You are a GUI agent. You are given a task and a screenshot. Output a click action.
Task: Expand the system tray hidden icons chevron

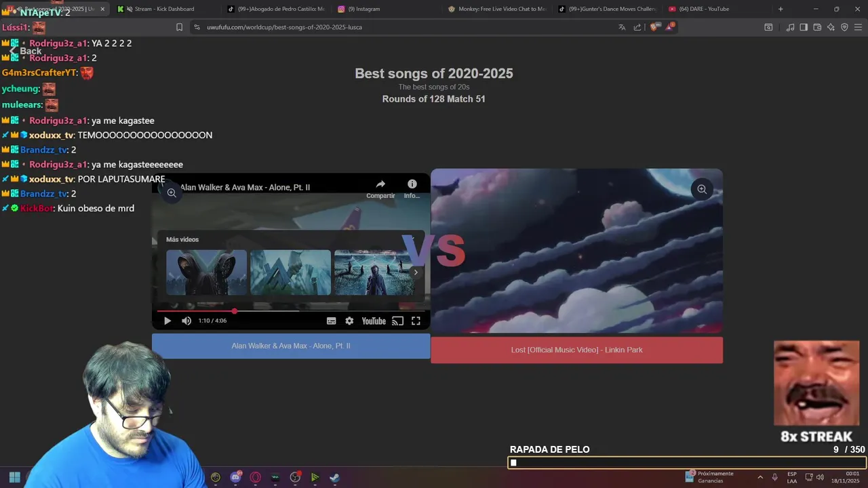tap(759, 477)
